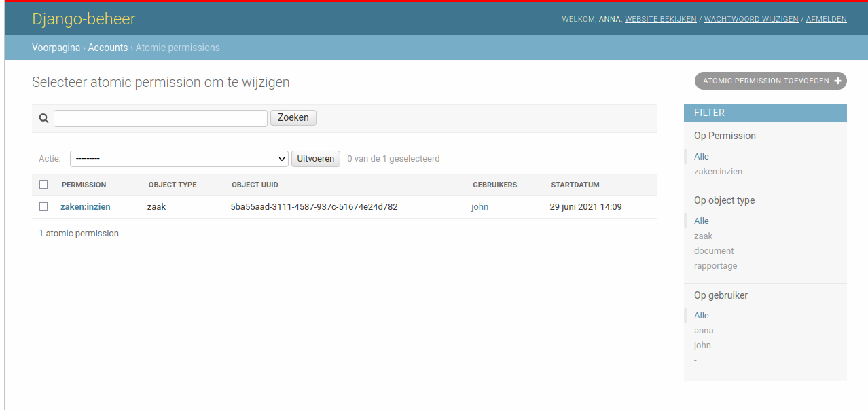Open the Actie dropdown
The height and width of the screenshot is (410, 868).
click(179, 159)
